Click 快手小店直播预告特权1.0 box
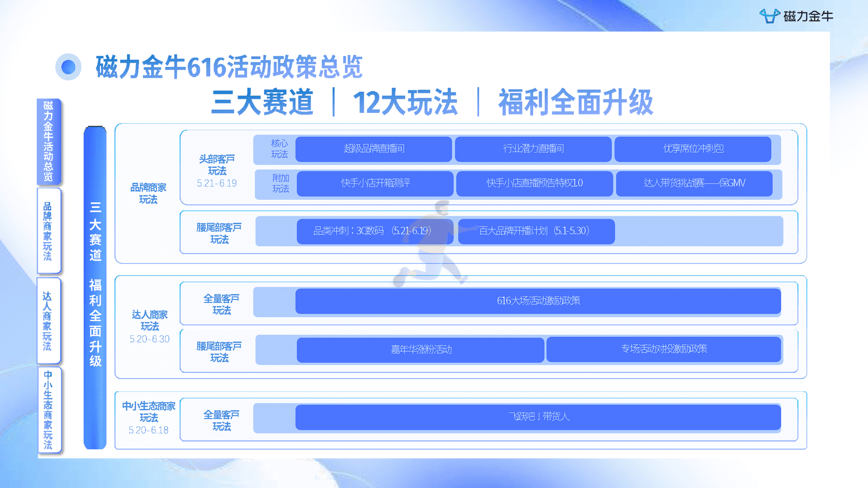The width and height of the screenshot is (868, 488). click(x=534, y=183)
